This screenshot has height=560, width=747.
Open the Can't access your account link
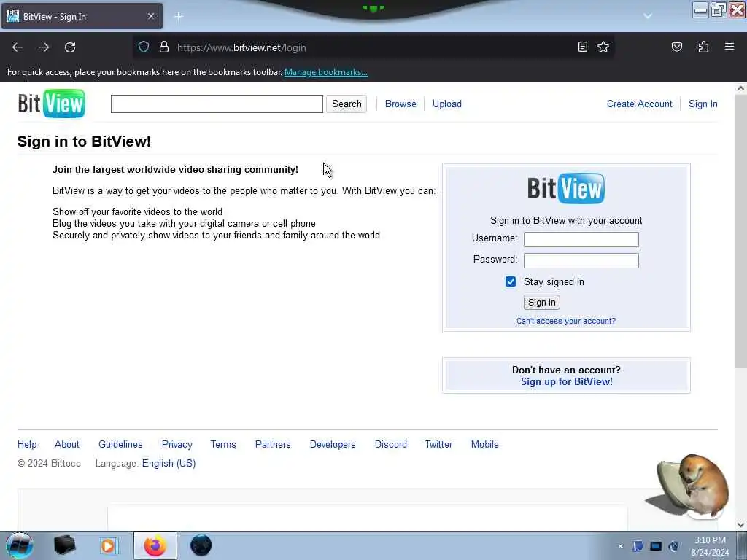[x=566, y=321]
